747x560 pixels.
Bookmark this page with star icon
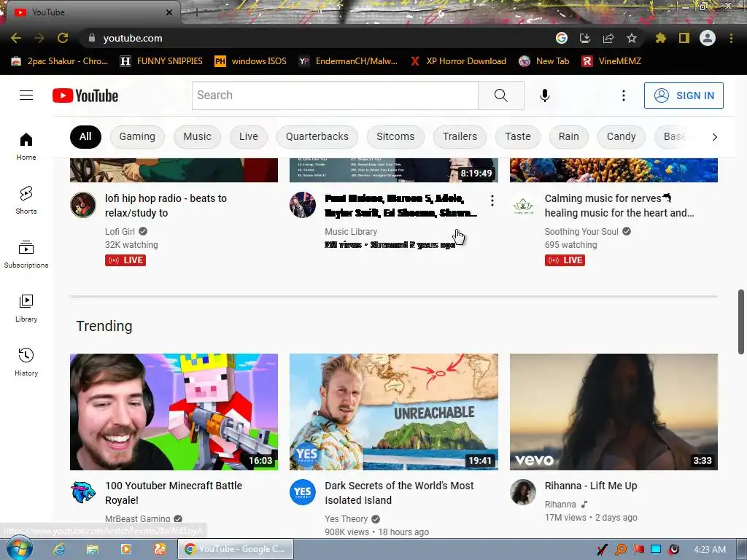[x=632, y=38]
